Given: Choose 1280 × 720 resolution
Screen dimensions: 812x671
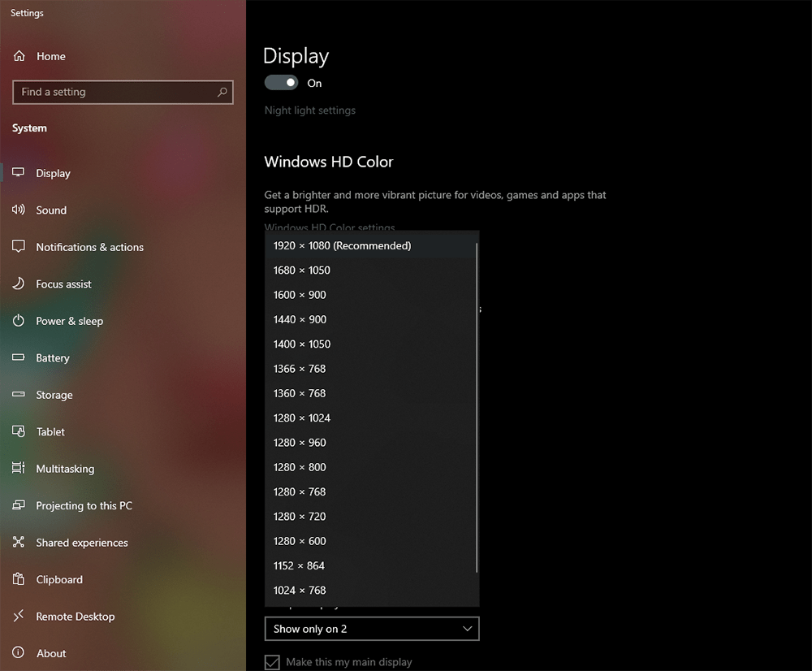Looking at the screenshot, I should pyautogui.click(x=372, y=516).
